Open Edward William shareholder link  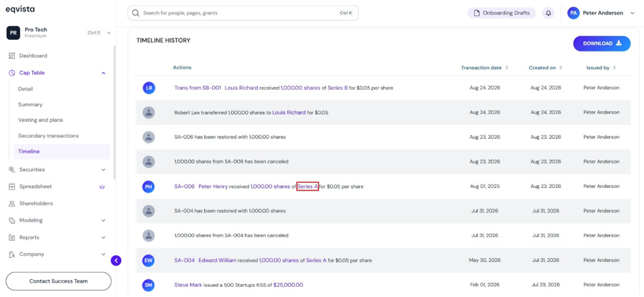[218, 261]
